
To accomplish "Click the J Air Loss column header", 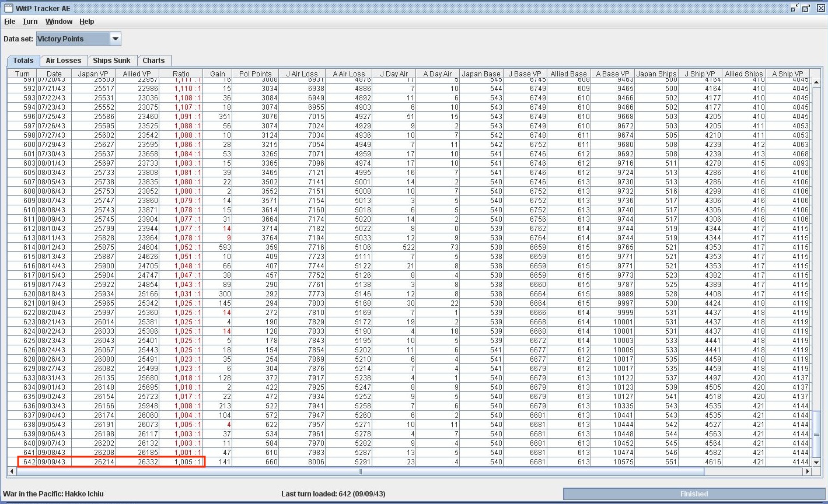I will pyautogui.click(x=302, y=74).
